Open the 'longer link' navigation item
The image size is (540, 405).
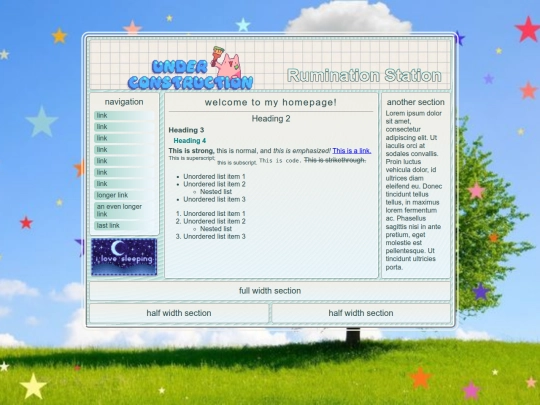click(x=124, y=195)
